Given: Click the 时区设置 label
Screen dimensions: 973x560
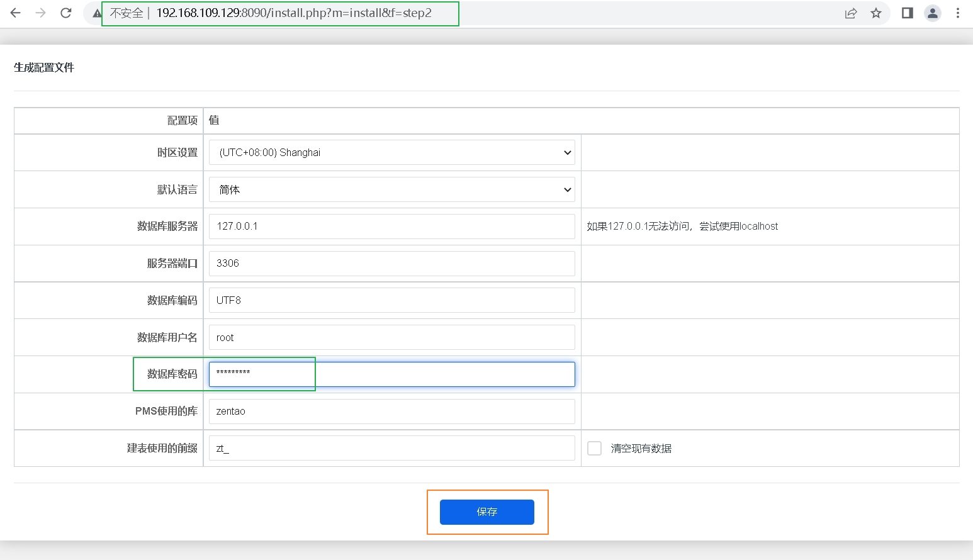Looking at the screenshot, I should [177, 152].
